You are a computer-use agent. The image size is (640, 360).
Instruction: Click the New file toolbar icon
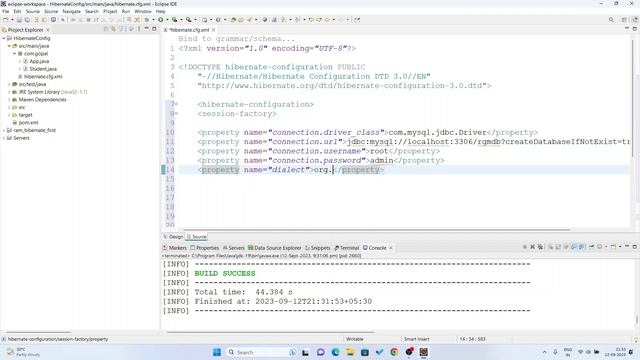coord(6,20)
